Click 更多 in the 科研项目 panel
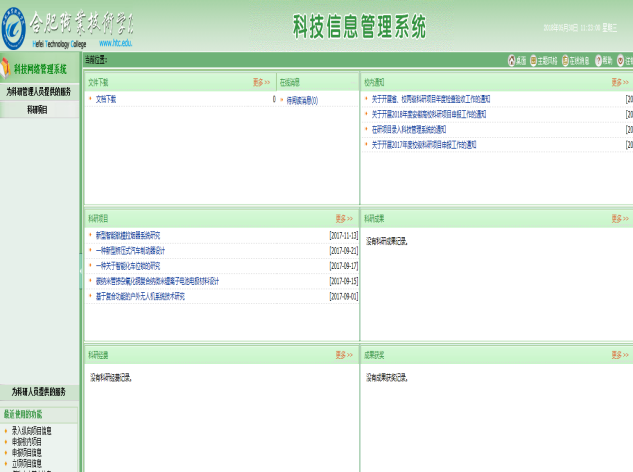633x472 pixels. pyautogui.click(x=344, y=217)
